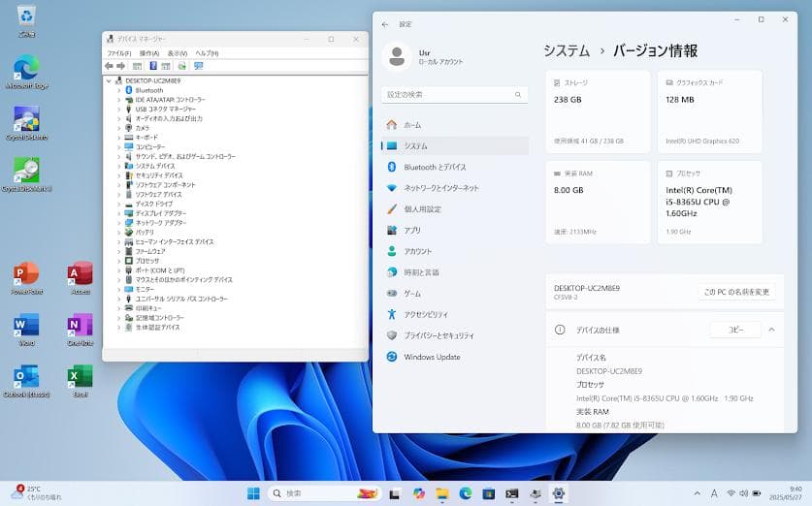Open アカウント in the Settings sidebar
The image size is (812, 506).
click(455, 251)
